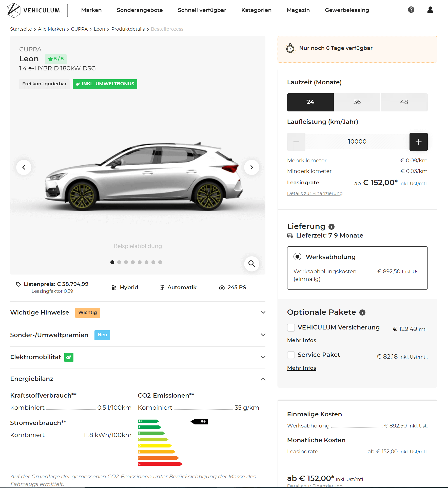Open Mehr Infos for Service Paket
Screen dimensions: 448x488
click(302, 368)
